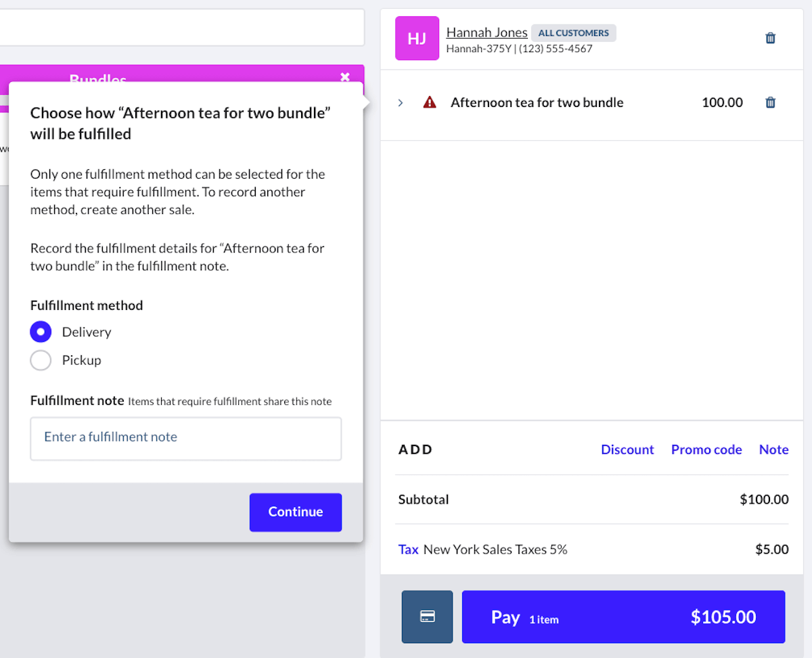Click the Afternoon tea bundle item name
This screenshot has width=812, height=658.
click(x=537, y=103)
